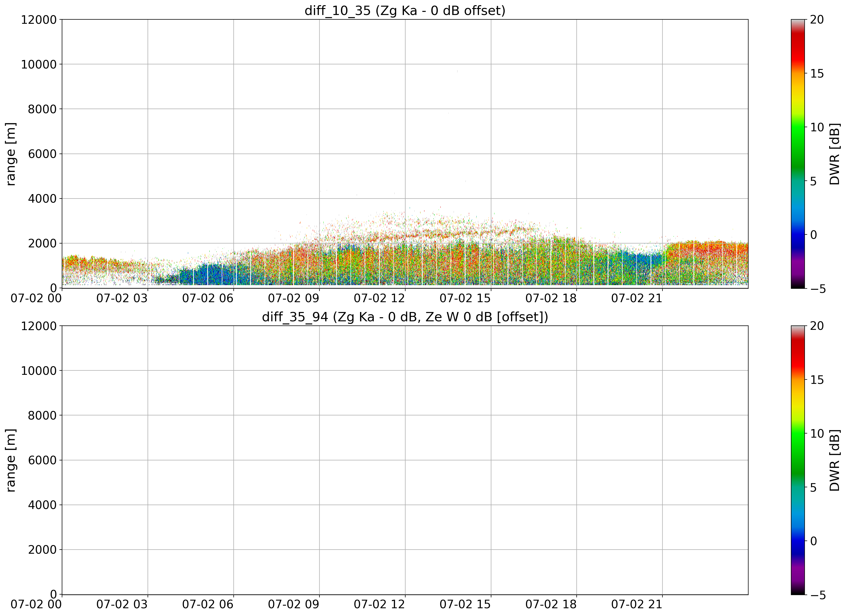Click top plot x tick '07-02 15'
The image size is (847, 616).
pos(465,298)
